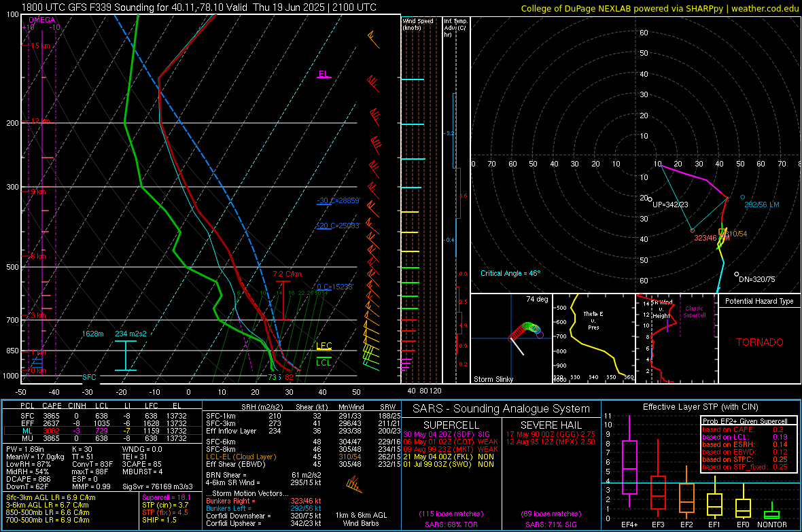Click the green LCL level label
Viewport: 802px width, 532px height.
click(x=324, y=363)
